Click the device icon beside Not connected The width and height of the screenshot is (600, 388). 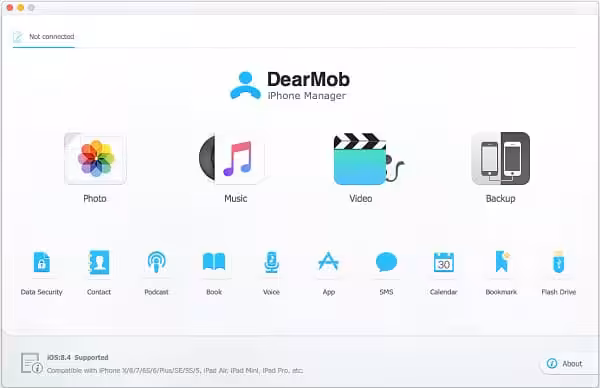18,37
